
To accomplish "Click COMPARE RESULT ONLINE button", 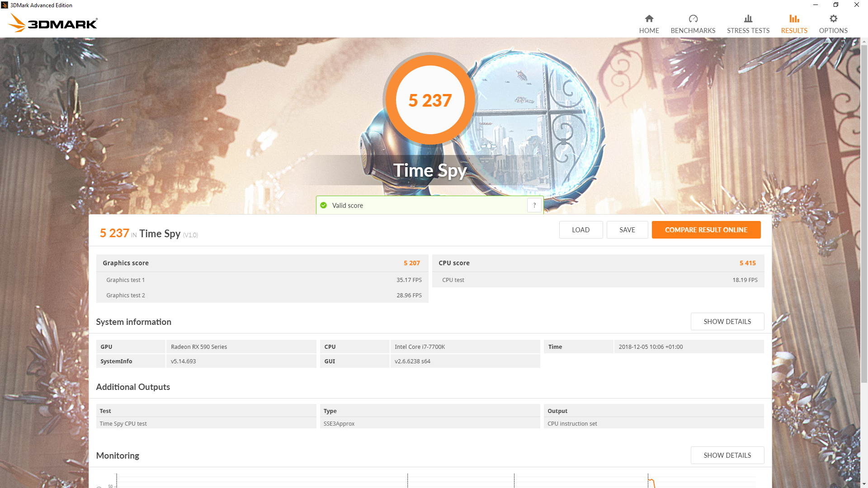I will point(706,230).
